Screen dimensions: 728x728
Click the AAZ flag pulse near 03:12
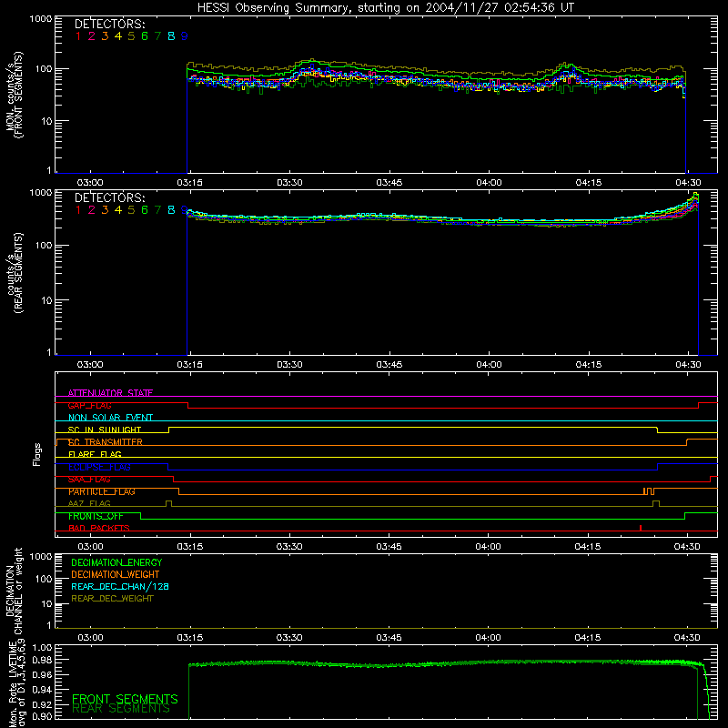click(x=168, y=503)
